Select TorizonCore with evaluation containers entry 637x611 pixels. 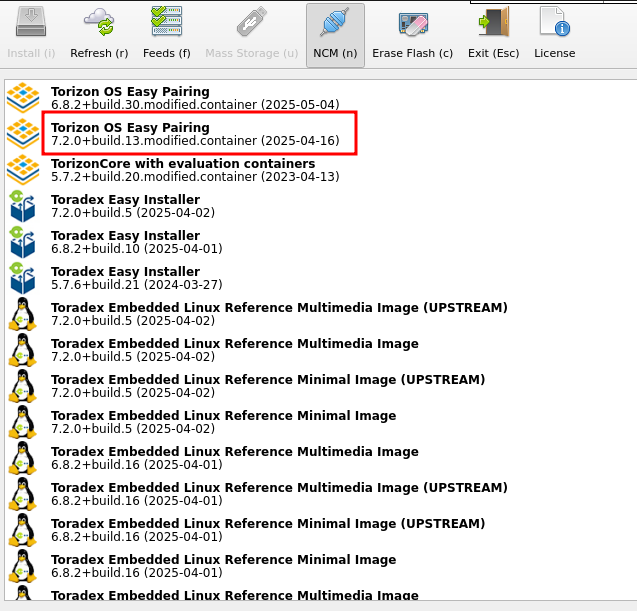pyautogui.click(x=320, y=170)
